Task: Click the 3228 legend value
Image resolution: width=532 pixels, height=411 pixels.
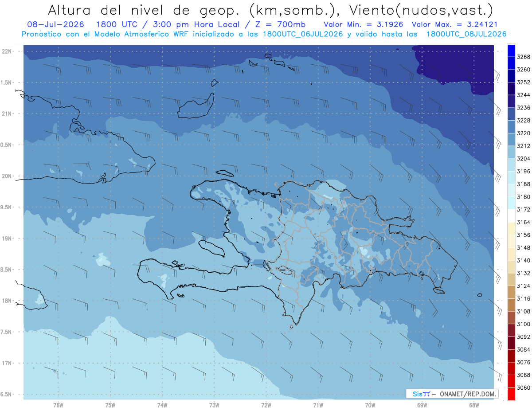Action: tap(524, 121)
